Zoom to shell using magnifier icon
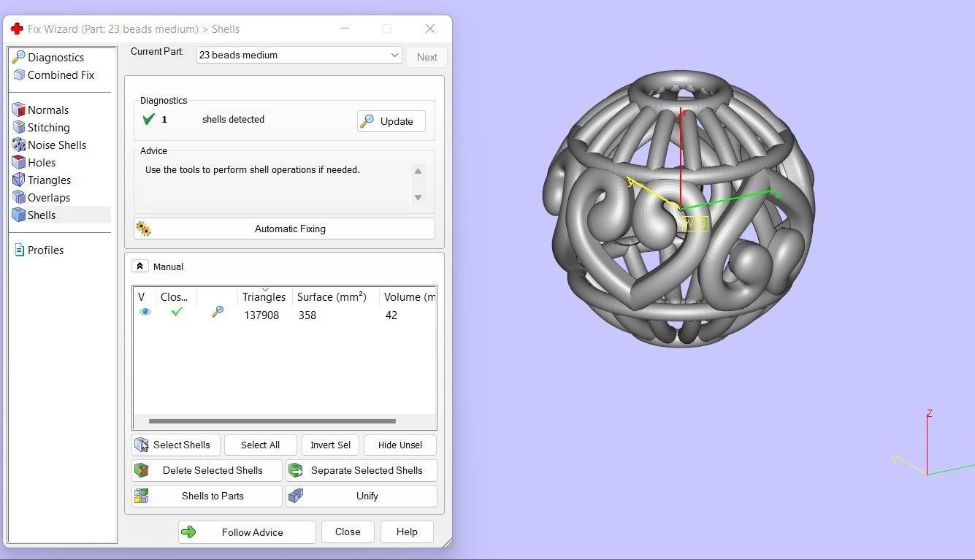This screenshot has height=560, width=975. tap(217, 312)
